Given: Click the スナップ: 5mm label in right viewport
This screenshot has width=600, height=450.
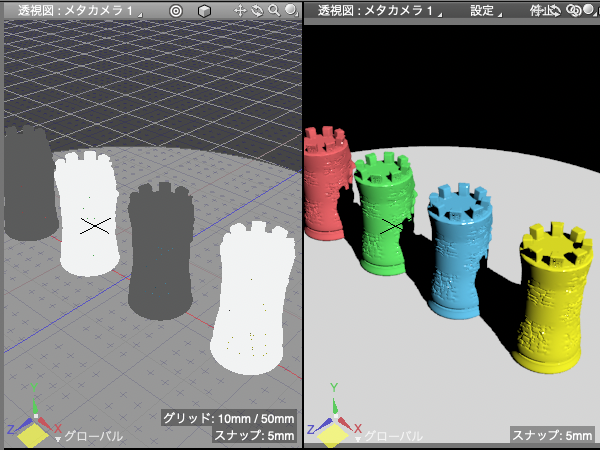Looking at the screenshot, I should [552, 435].
